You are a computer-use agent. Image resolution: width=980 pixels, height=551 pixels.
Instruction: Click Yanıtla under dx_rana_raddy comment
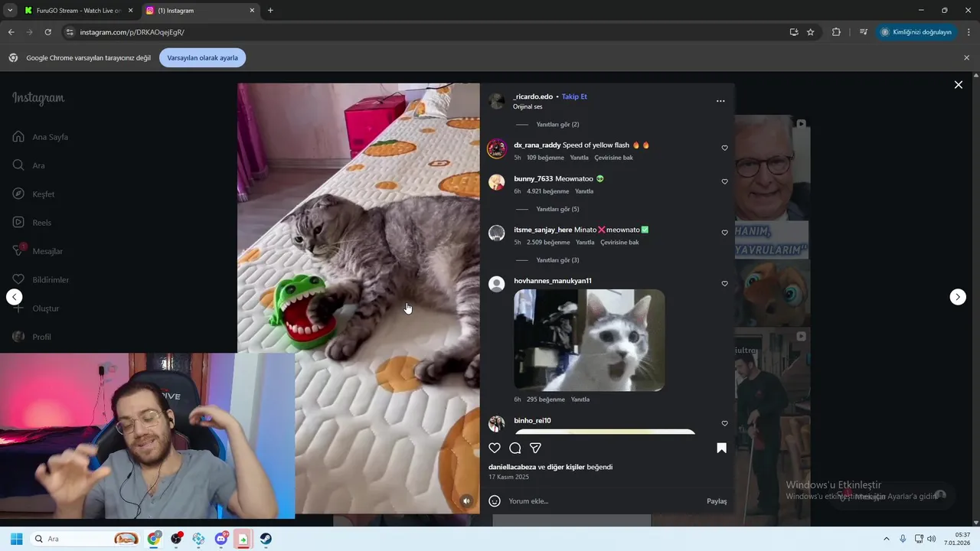580,158
